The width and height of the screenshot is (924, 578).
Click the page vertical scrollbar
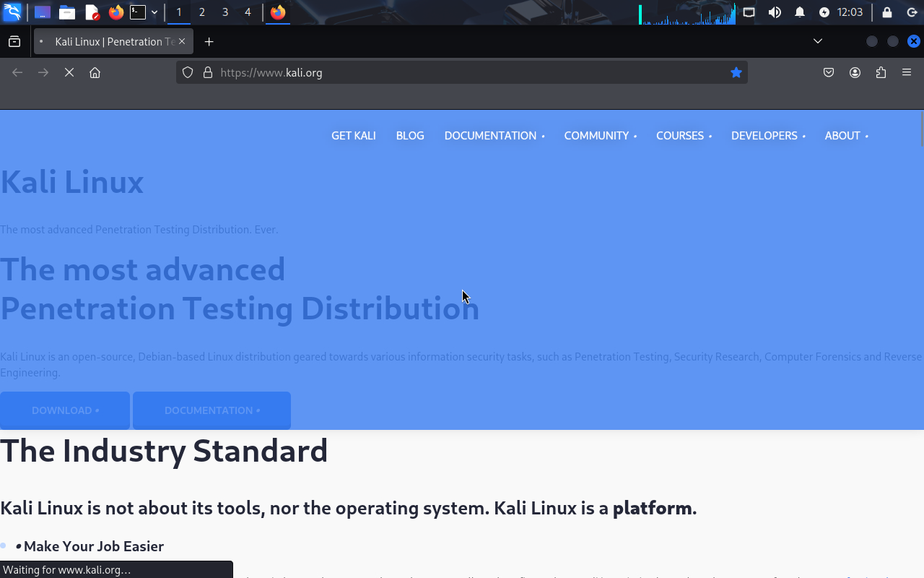(x=921, y=130)
